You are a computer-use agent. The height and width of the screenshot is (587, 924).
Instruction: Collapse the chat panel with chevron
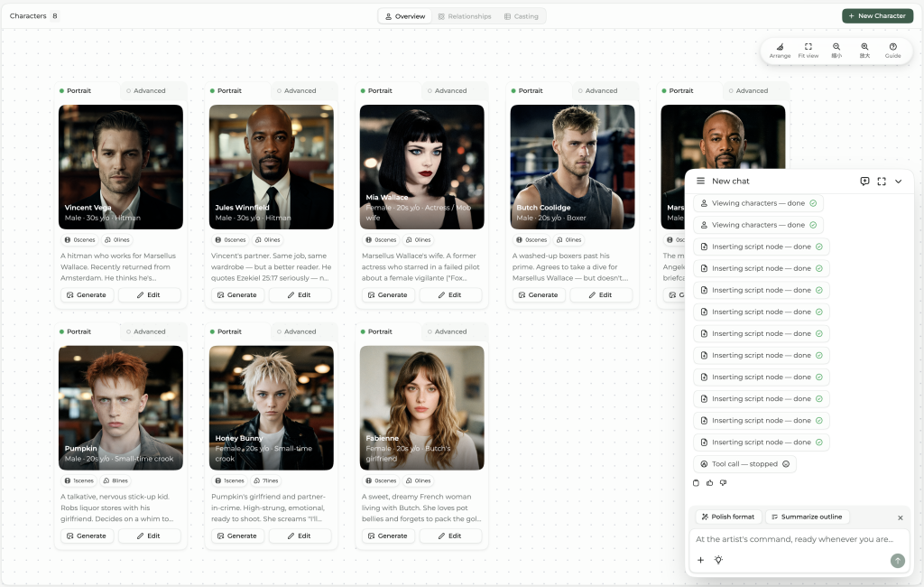pyautogui.click(x=898, y=182)
